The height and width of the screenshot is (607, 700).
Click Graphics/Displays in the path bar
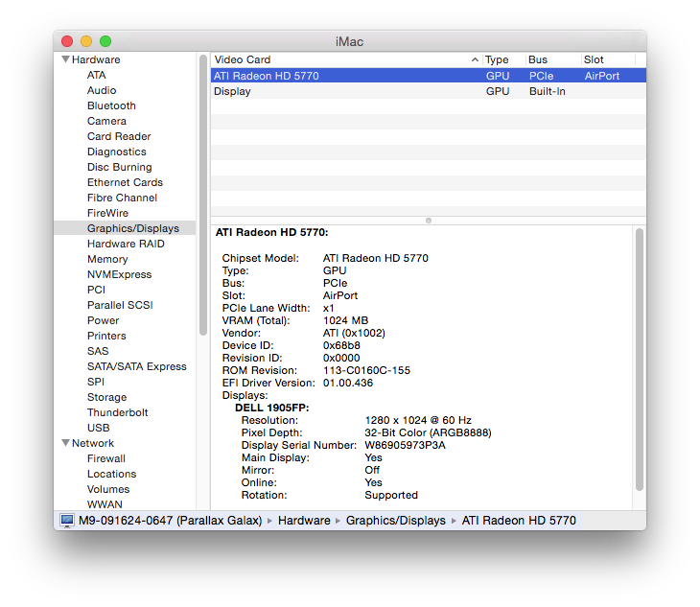tap(395, 521)
